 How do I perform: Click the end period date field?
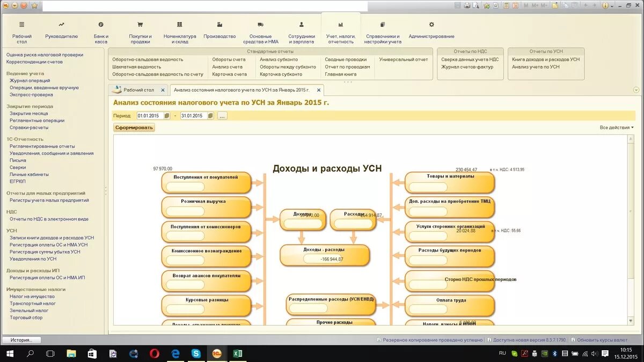pyautogui.click(x=194, y=116)
